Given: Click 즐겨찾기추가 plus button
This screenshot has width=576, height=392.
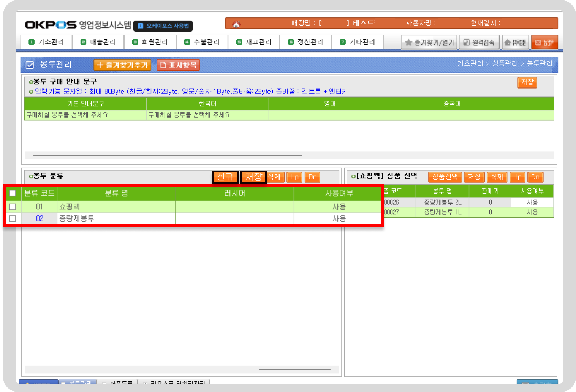Looking at the screenshot, I should [122, 65].
